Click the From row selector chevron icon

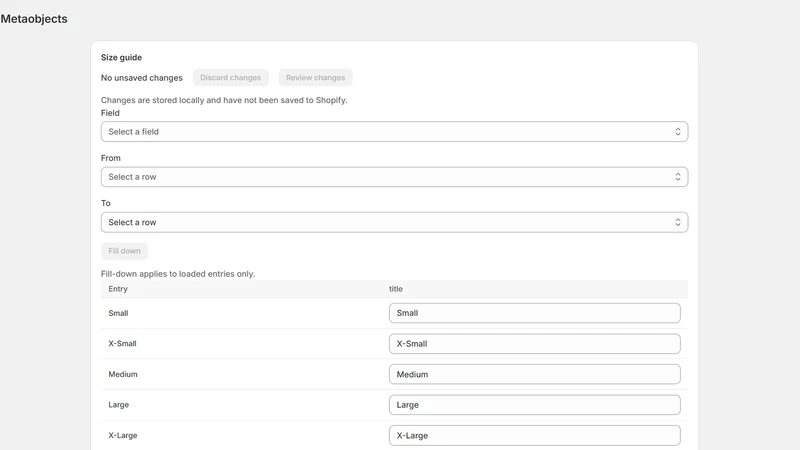click(x=678, y=177)
